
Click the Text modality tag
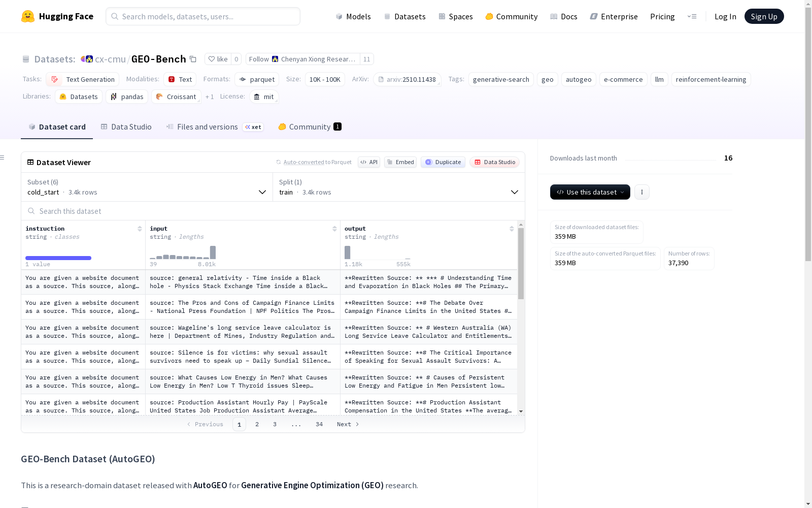coord(180,79)
